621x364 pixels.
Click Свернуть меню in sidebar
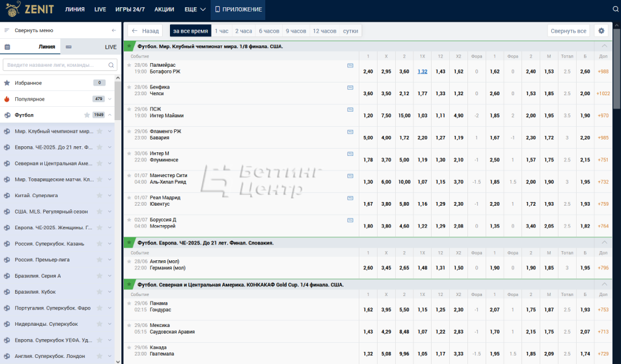[33, 30]
